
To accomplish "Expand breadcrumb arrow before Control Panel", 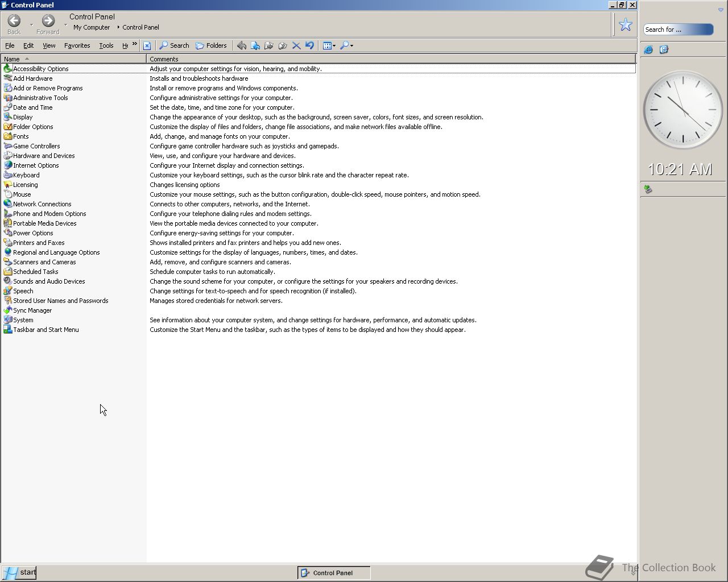I will pos(118,27).
